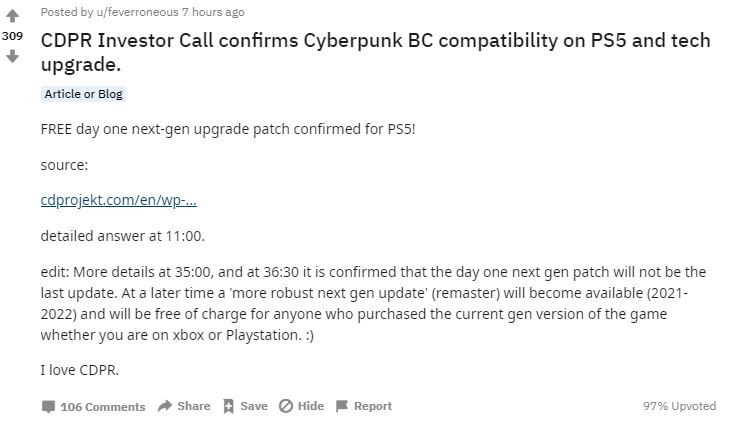Screen dimensions: 729x422
Task: Click the Share arrow icon
Action: click(165, 406)
